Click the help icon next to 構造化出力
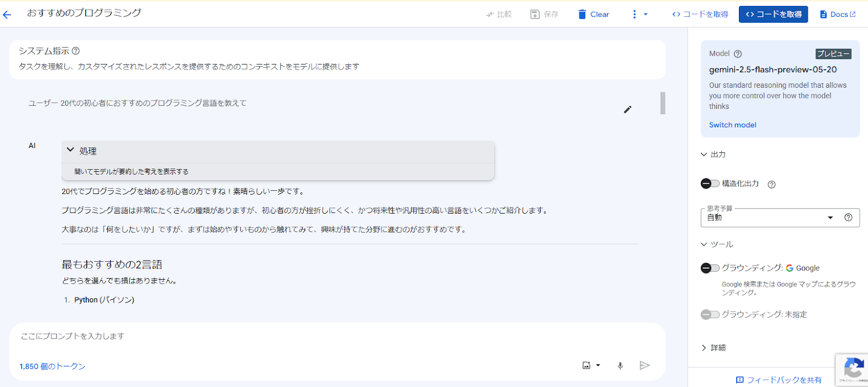 (x=771, y=184)
